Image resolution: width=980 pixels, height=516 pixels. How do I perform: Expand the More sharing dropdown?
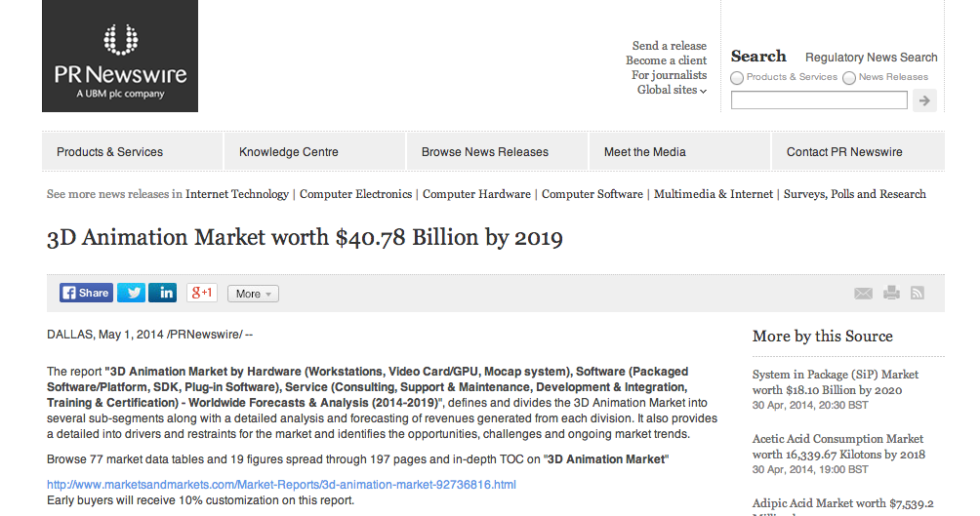tap(254, 294)
